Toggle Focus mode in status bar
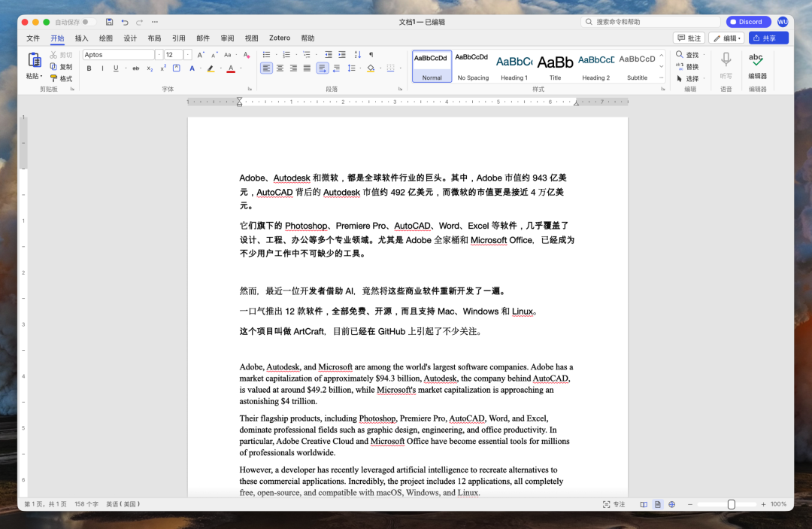This screenshot has width=812, height=529. (614, 504)
